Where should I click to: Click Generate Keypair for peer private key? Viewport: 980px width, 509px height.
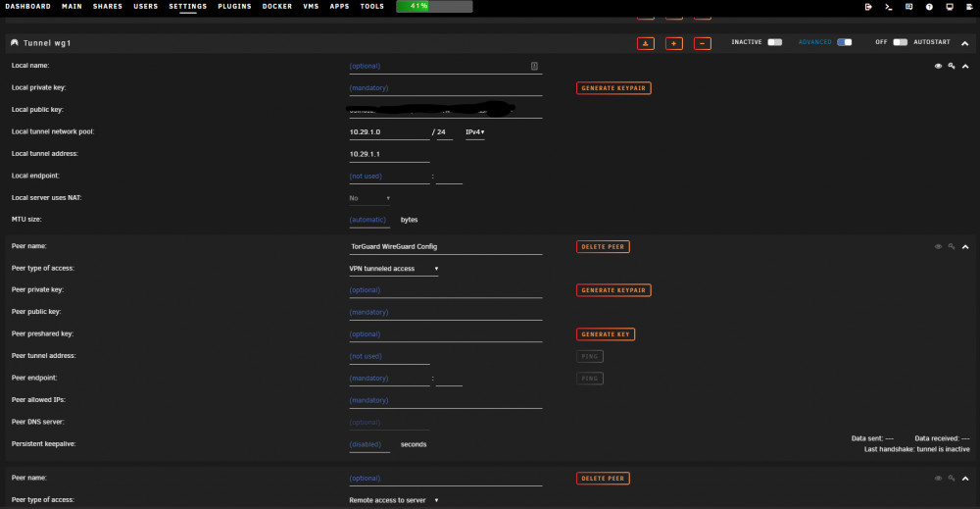(613, 290)
